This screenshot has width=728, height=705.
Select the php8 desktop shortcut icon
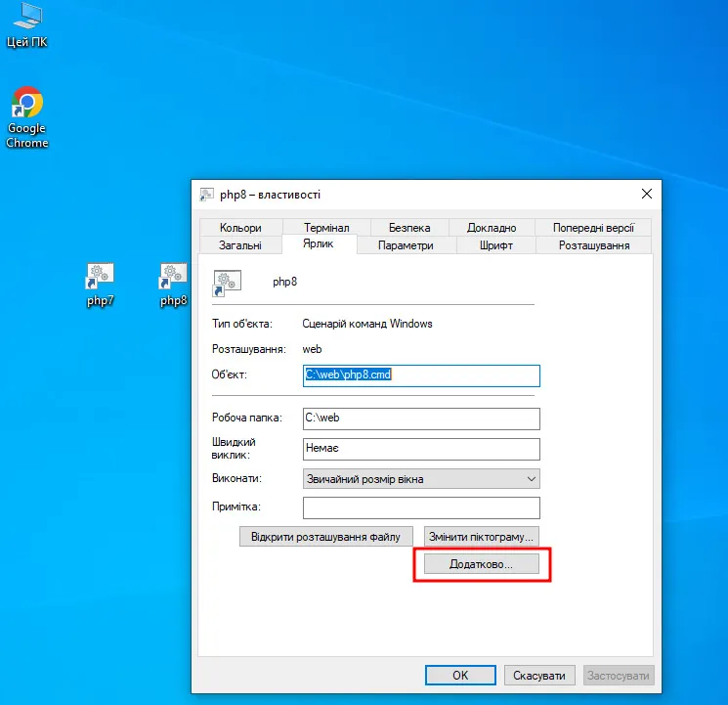coord(173,284)
